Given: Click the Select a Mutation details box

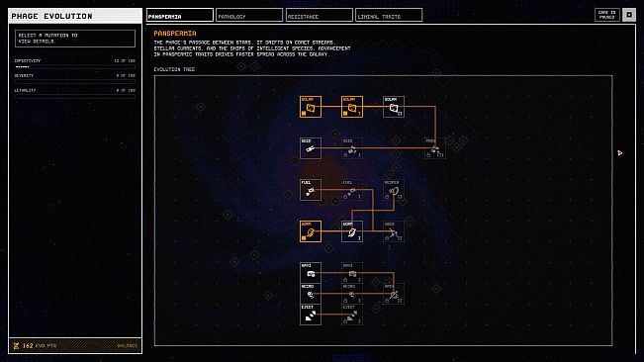Looking at the screenshot, I should [x=75, y=39].
